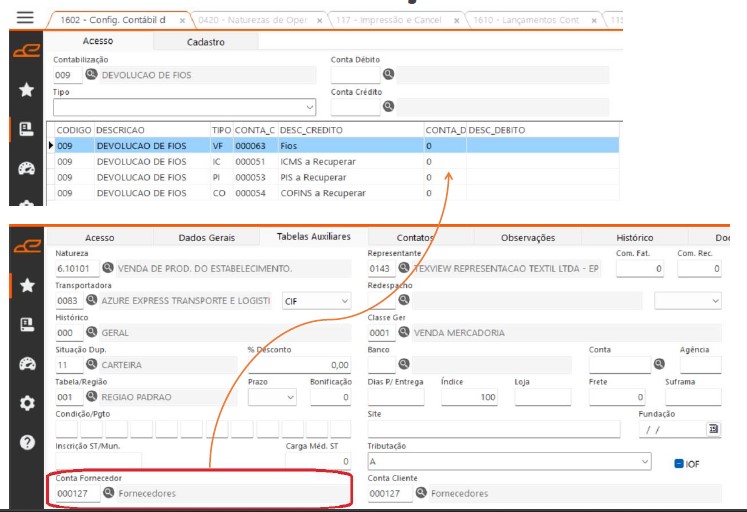Toggle the IOF checkbox
The image size is (747, 512).
[x=678, y=463]
